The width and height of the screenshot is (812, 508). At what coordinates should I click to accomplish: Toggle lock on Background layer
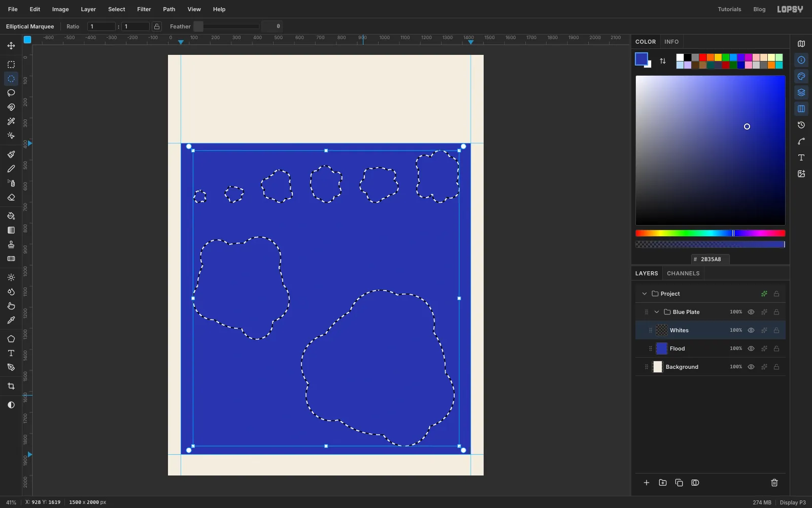pos(776,367)
